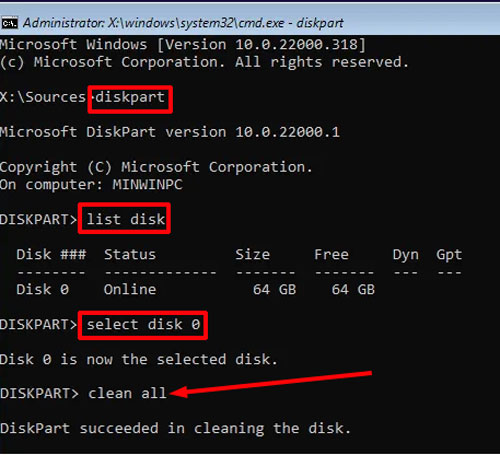Click the cmd.exe icon in title bar
The image size is (500, 455).
(9, 23)
